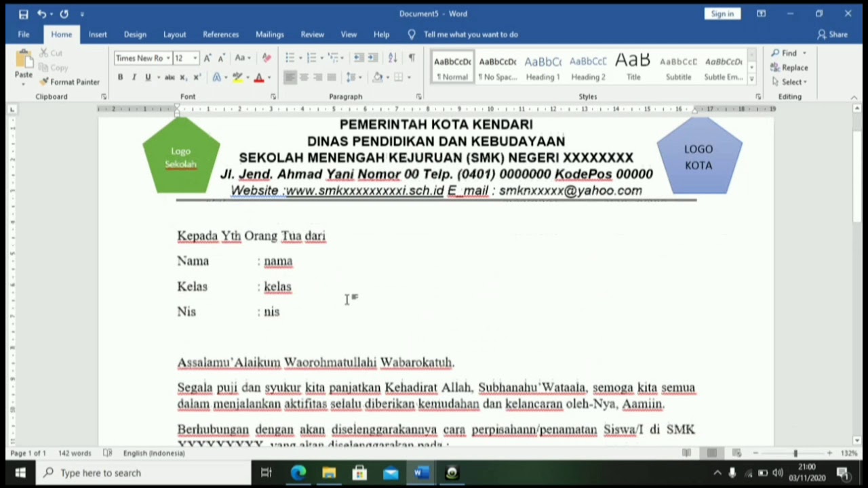Click the Sign in button
The width and height of the screenshot is (868, 488).
(x=722, y=14)
